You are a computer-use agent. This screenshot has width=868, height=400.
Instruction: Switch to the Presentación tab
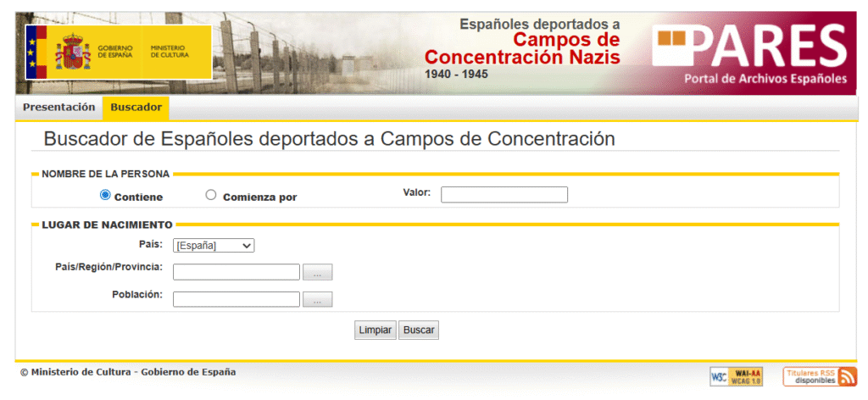pos(59,108)
